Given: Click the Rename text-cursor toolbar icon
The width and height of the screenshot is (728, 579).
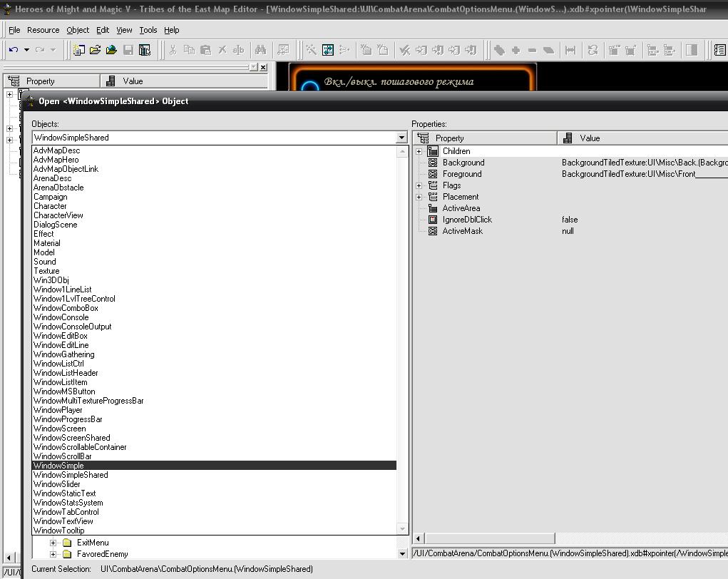Looking at the screenshot, I should [238, 50].
